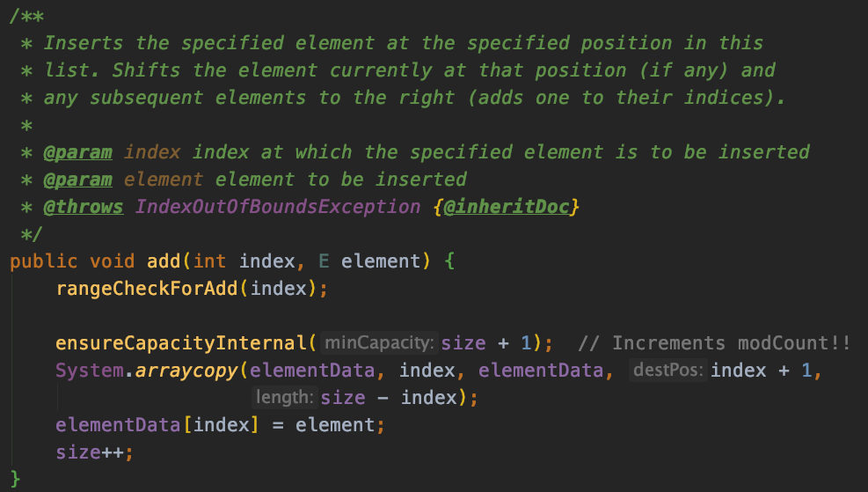This screenshot has width=868, height=492.
Task: Click the size++ statement
Action: click(95, 452)
